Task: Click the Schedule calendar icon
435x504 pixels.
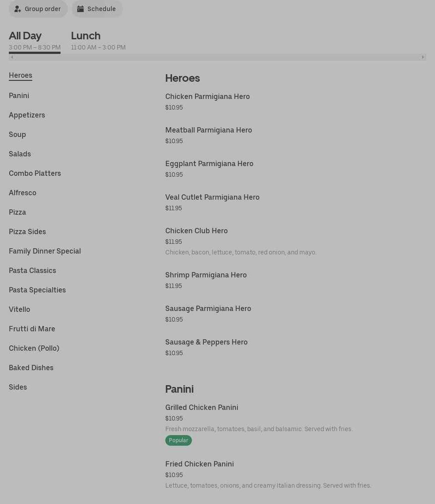Action: click(x=80, y=9)
